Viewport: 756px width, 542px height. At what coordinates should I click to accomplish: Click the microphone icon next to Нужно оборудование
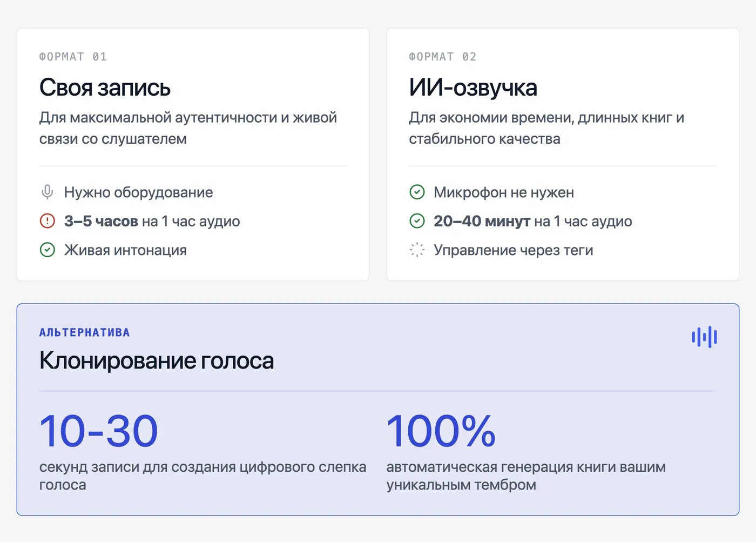pos(48,192)
